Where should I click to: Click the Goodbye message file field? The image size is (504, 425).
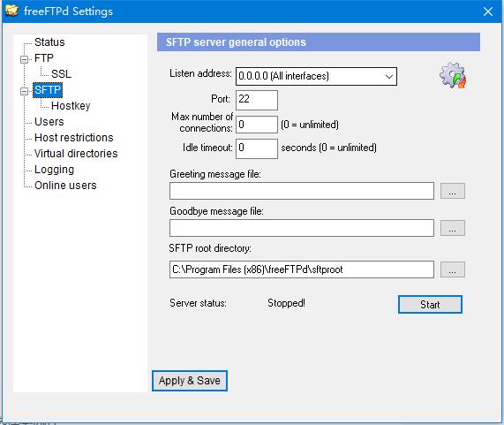302,228
